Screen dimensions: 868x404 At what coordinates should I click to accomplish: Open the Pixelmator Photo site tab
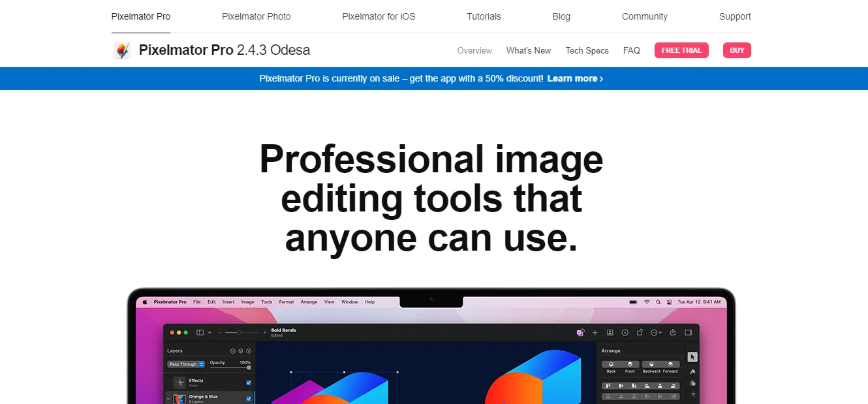click(x=256, y=16)
